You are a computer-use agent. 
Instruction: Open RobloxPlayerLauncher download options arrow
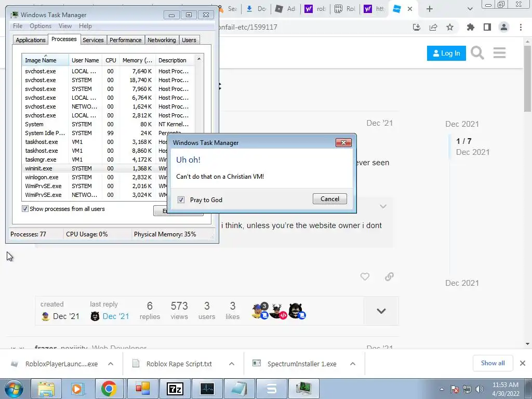(111, 364)
